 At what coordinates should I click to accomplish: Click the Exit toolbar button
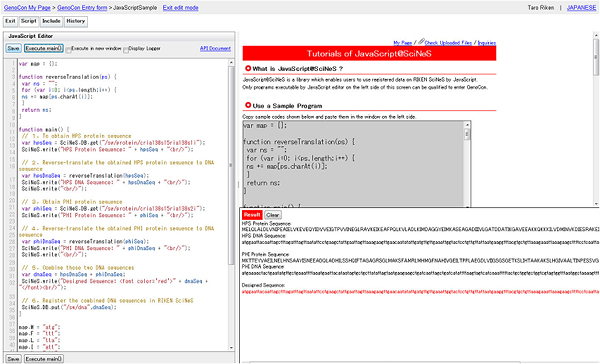pos(10,21)
